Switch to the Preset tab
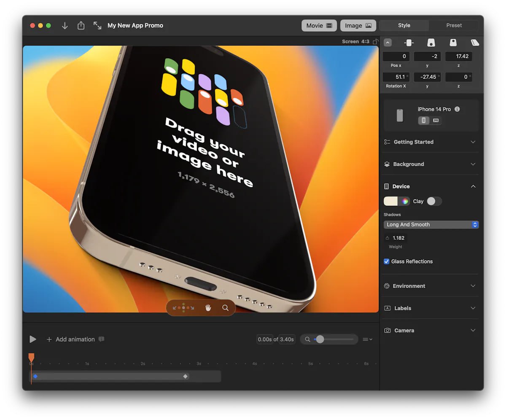This screenshot has height=420, width=506. (x=454, y=25)
